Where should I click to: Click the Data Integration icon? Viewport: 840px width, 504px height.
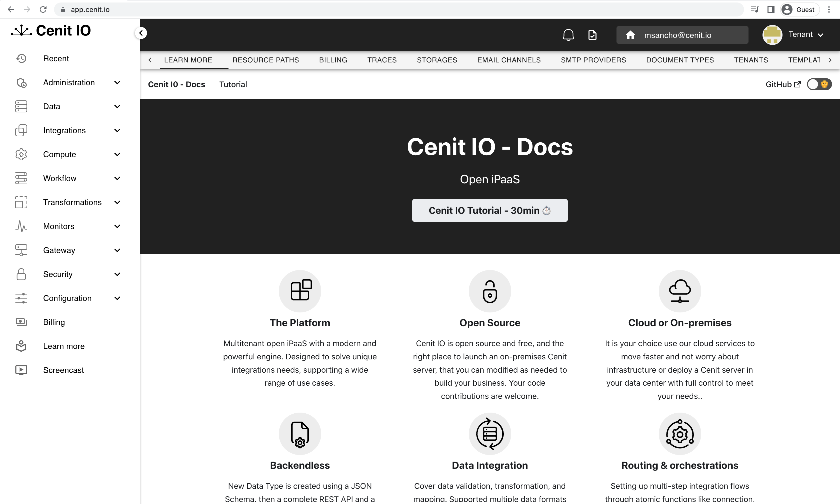(x=490, y=434)
